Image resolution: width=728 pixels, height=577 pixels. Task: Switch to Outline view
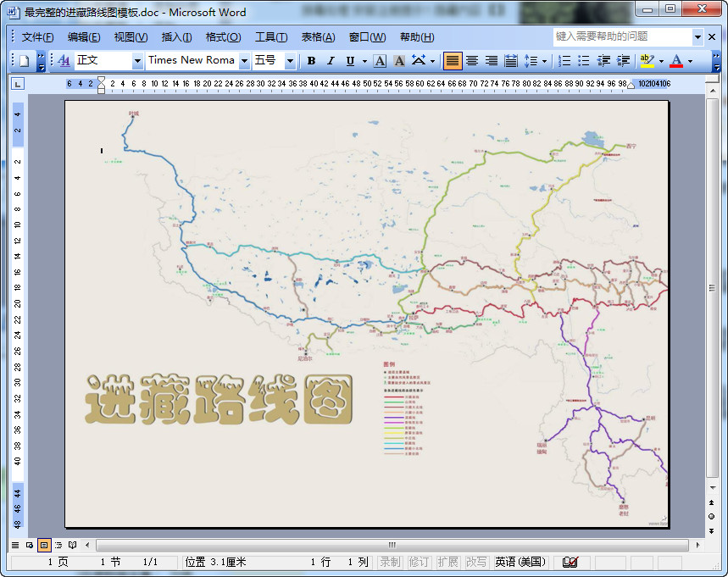(58, 545)
